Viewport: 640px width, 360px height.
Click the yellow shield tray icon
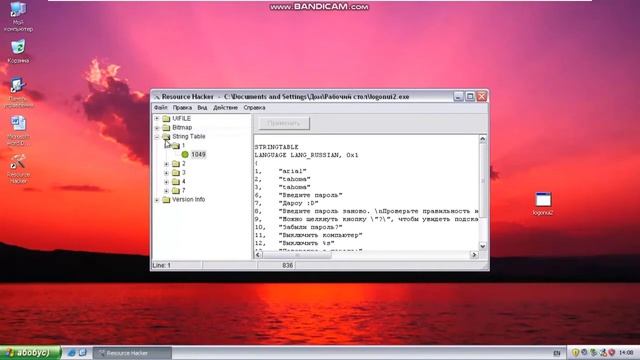(x=575, y=353)
